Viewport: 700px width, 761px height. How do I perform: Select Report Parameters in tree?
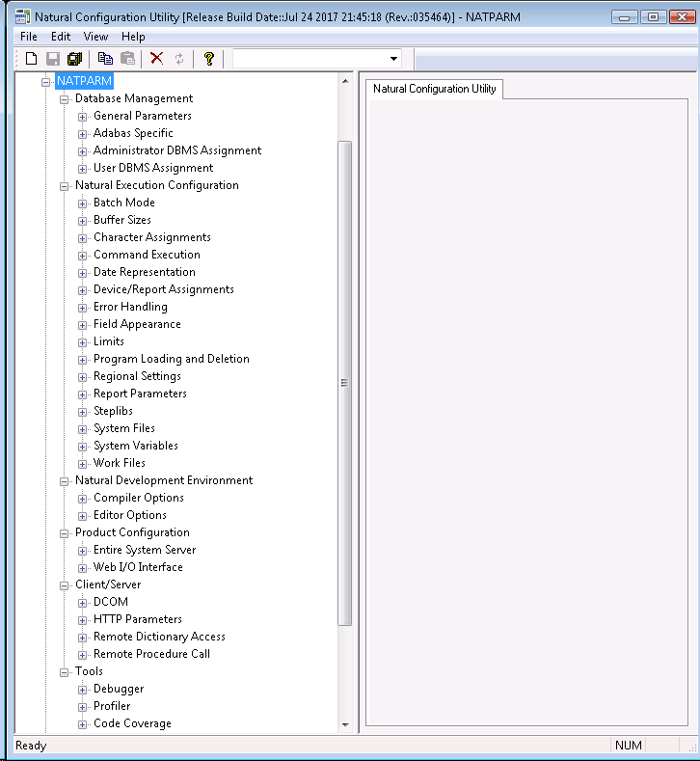click(x=140, y=394)
